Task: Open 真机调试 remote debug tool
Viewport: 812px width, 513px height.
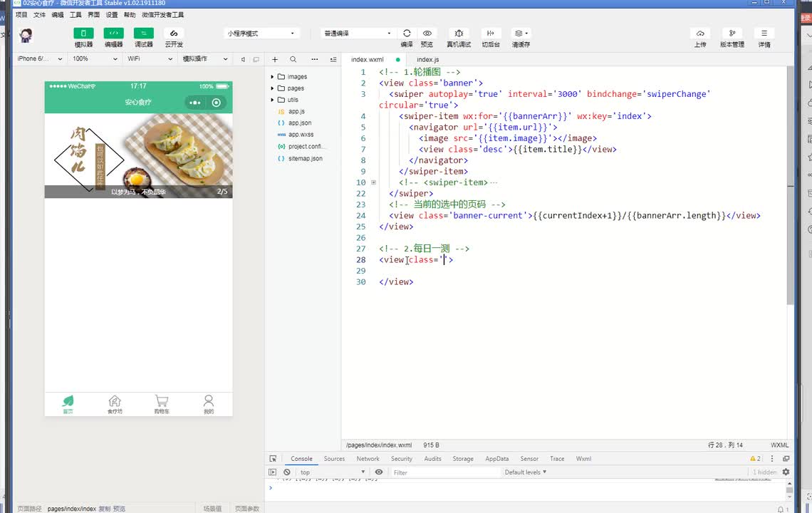Action: 459,33
